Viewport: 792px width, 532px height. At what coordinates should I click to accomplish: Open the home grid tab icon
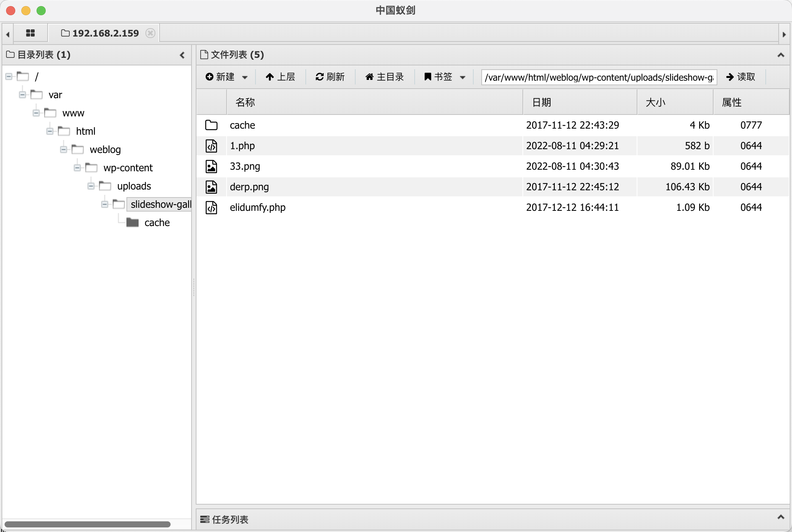30,33
